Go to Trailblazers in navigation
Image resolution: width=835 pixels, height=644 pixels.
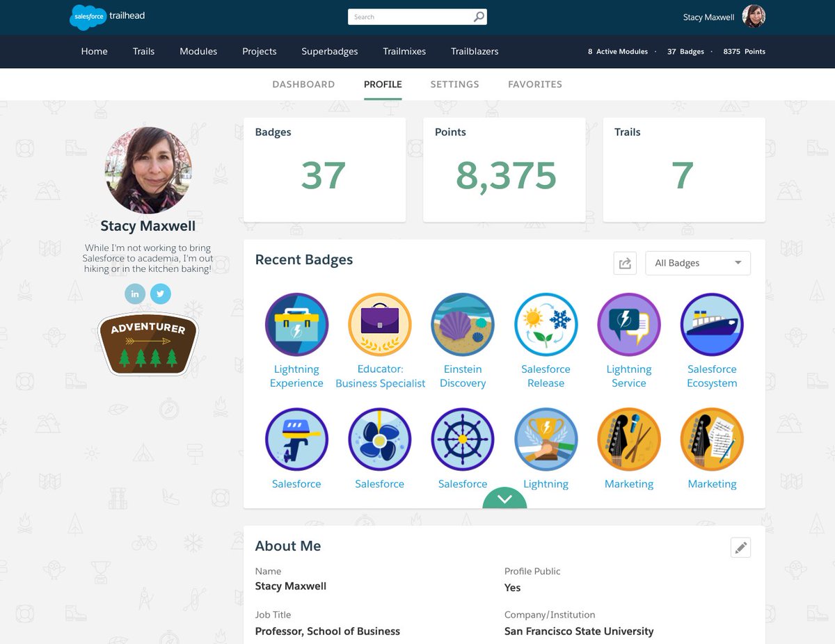(x=475, y=51)
